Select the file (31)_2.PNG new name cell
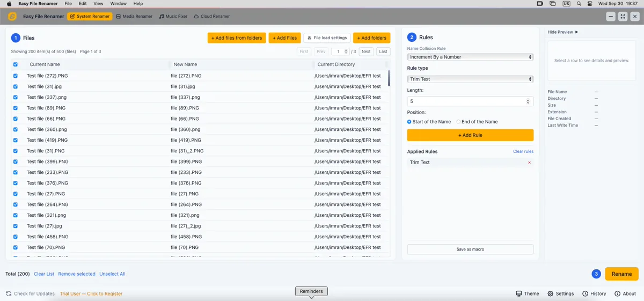The width and height of the screenshot is (644, 301). pyautogui.click(x=187, y=151)
